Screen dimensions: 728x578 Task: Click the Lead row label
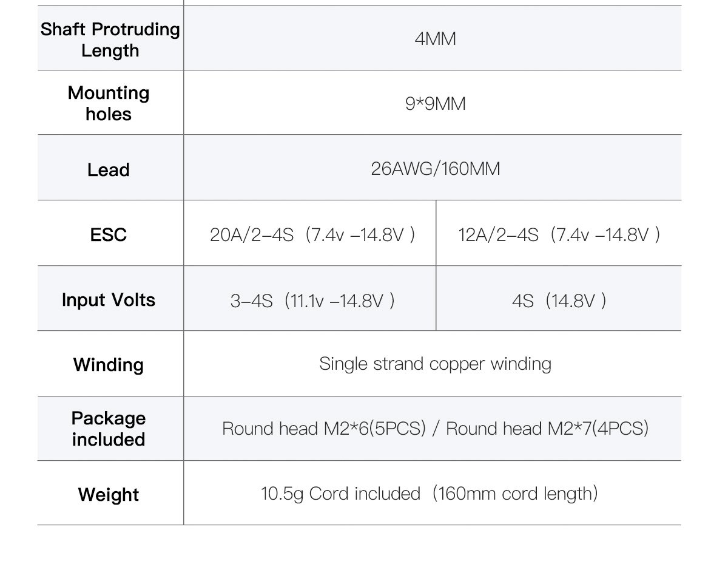(109, 169)
